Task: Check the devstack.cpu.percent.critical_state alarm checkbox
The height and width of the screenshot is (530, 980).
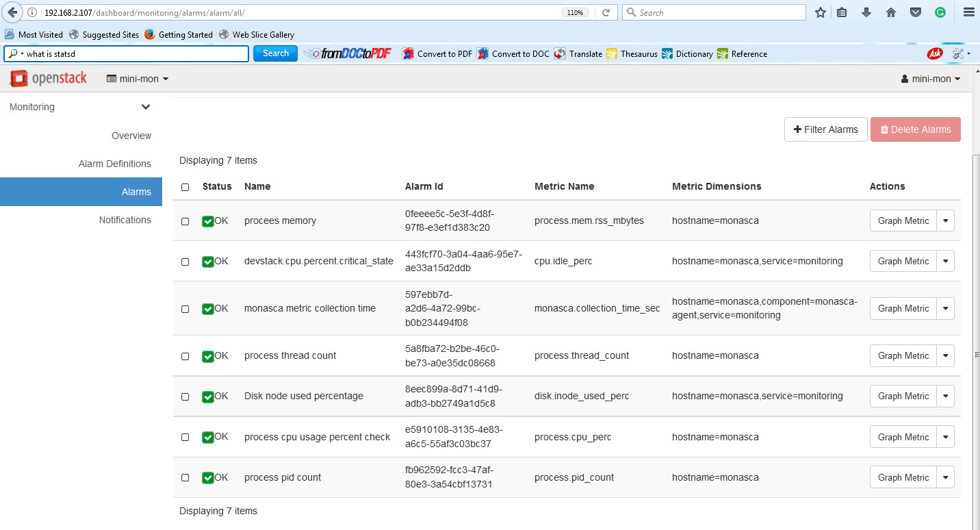Action: tap(185, 262)
